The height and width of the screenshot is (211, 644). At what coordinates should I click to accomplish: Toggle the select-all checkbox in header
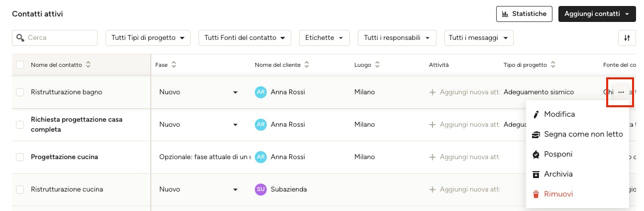[20, 65]
